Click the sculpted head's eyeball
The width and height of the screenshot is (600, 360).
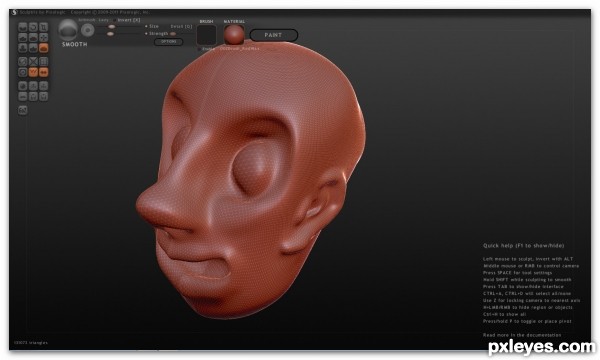251,169
